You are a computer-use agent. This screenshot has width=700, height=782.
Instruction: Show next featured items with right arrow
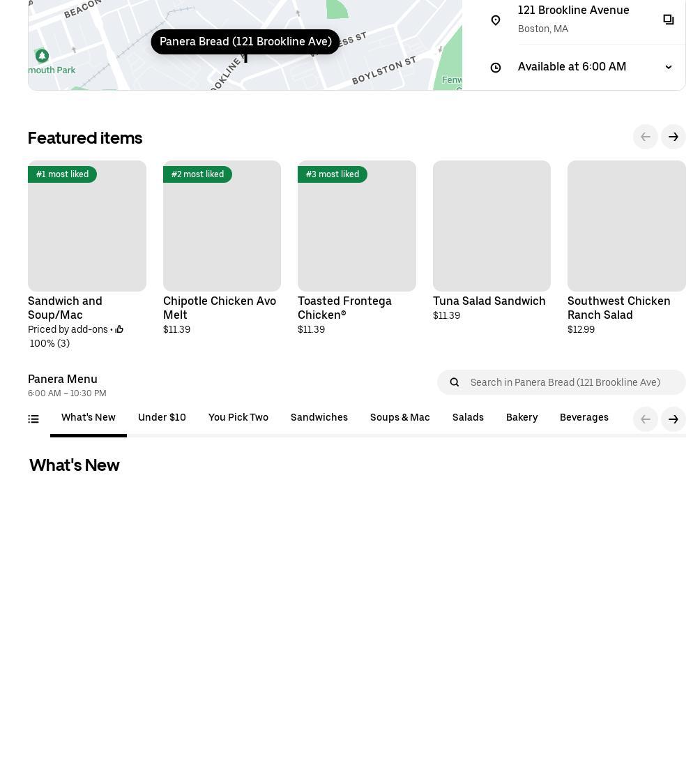673,137
